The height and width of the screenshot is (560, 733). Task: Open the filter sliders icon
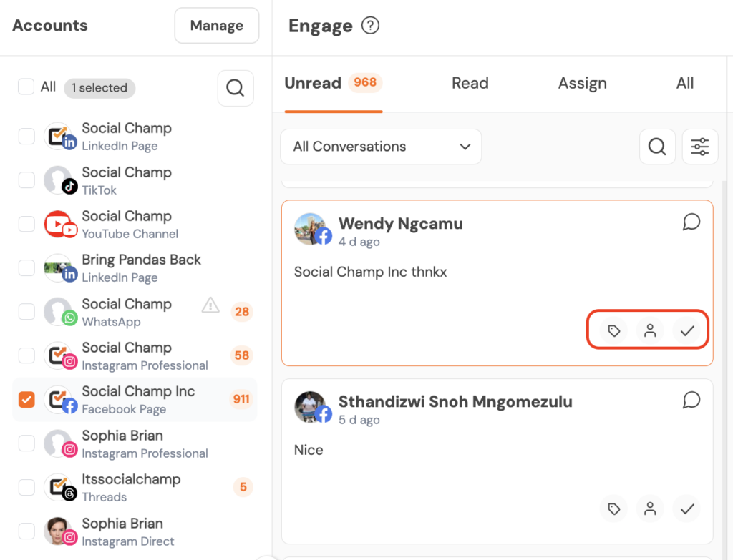click(699, 147)
